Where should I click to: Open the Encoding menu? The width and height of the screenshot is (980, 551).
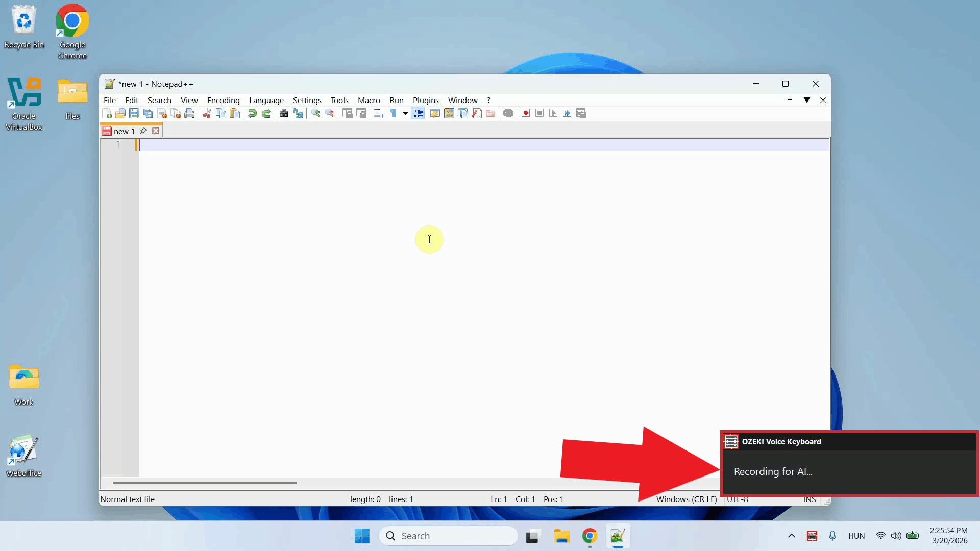223,100
